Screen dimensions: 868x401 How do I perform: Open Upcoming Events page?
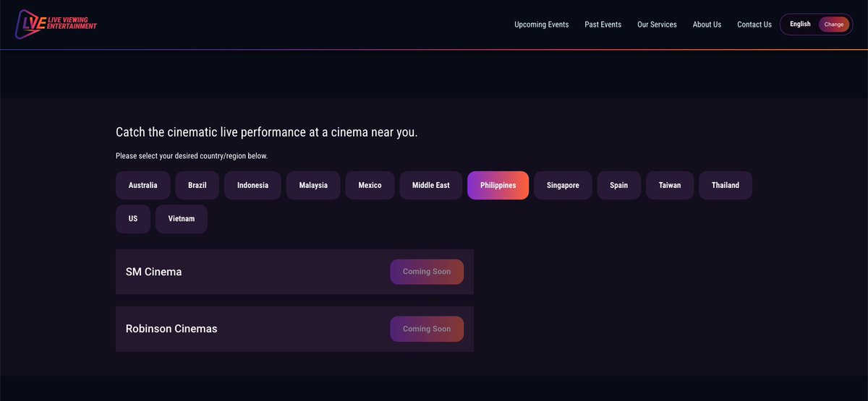[x=541, y=25]
